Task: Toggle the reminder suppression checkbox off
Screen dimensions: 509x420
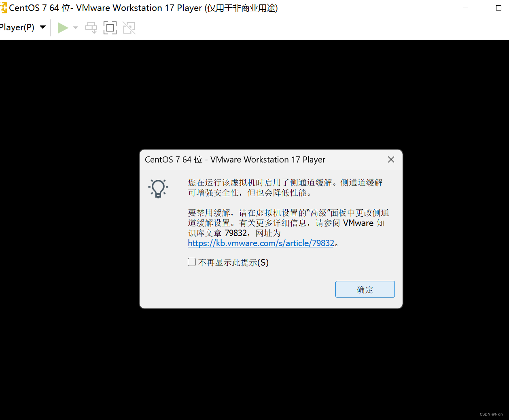Action: pos(191,262)
